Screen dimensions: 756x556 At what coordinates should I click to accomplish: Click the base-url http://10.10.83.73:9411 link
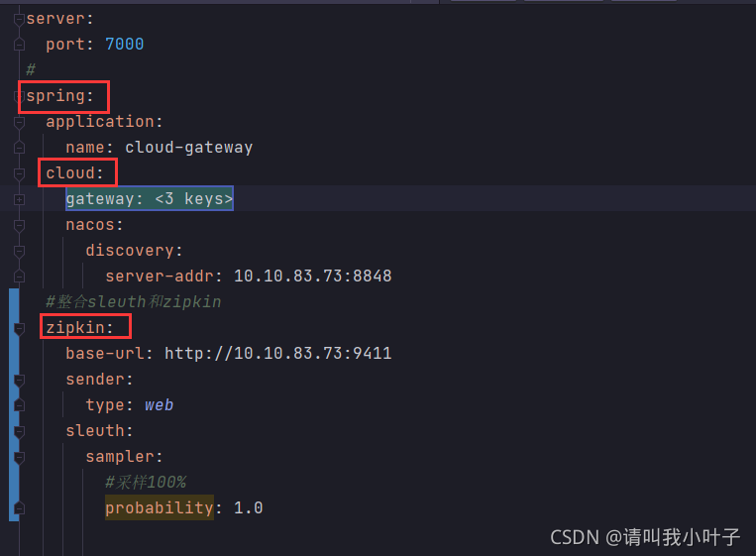278,353
